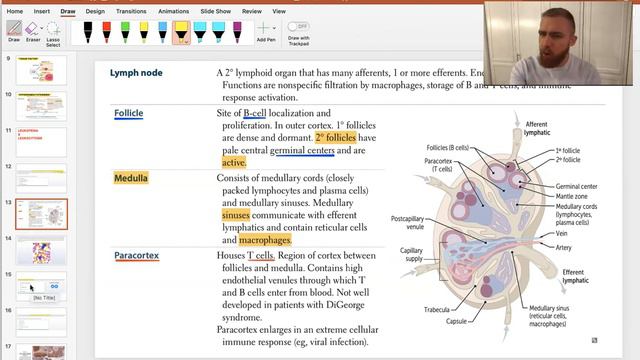The width and height of the screenshot is (640, 360).
Task: Open the Eraser options dropdown arrow
Action: 42,28
